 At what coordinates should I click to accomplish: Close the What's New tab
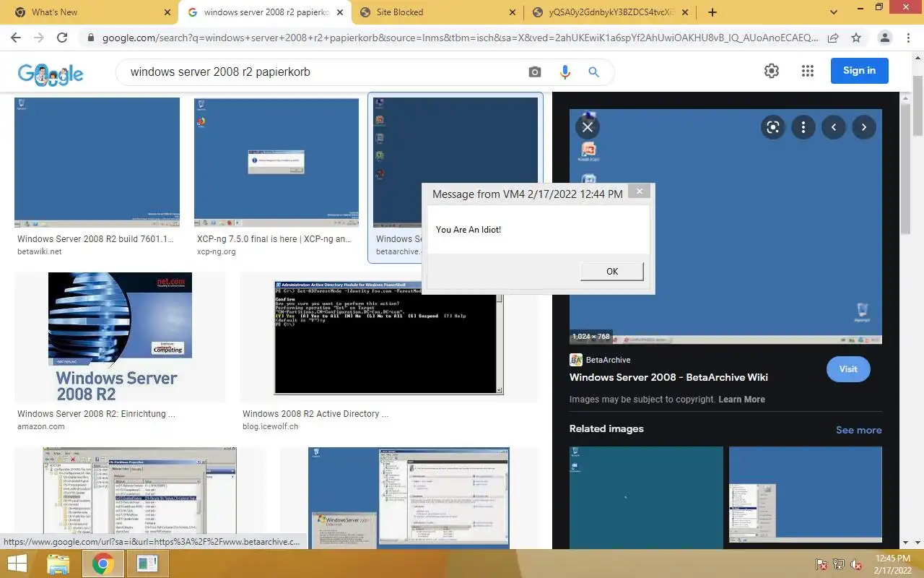pos(167,12)
